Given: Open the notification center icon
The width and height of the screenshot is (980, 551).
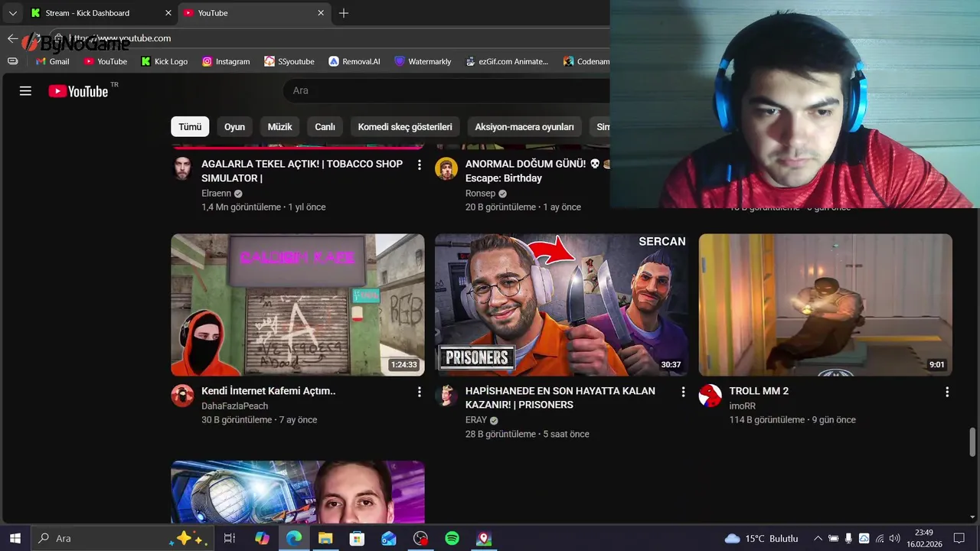Looking at the screenshot, I should [959, 539].
